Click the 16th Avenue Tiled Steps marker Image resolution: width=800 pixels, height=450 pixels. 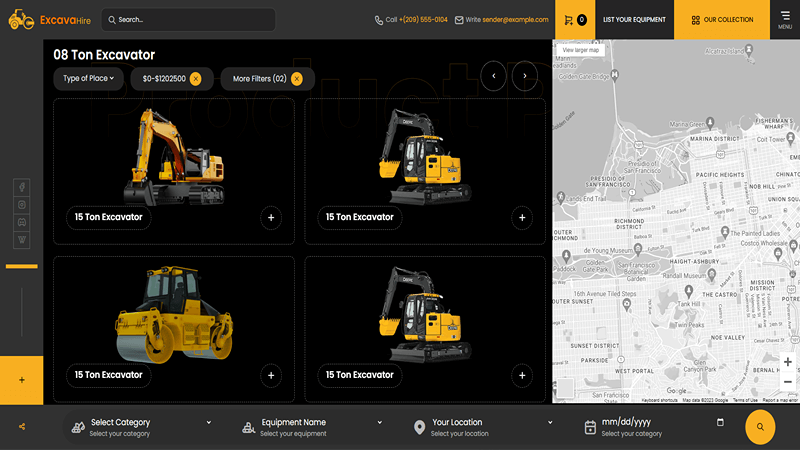point(627,304)
